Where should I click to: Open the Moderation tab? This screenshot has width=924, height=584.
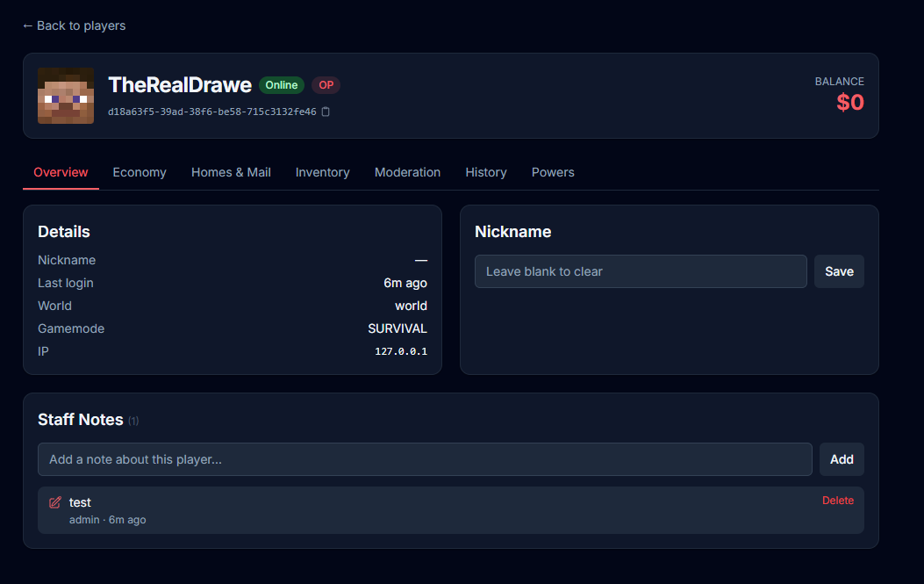coord(408,172)
